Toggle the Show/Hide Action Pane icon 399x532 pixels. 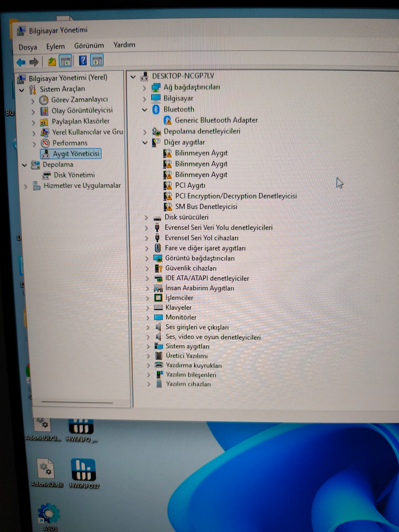point(97,60)
